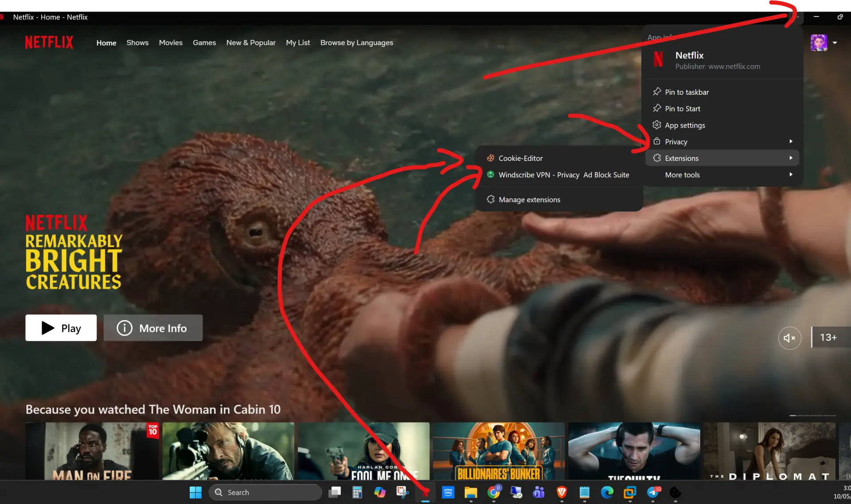Screen dimensions: 851x504
Task: Open the Shows tab
Action: [137, 43]
